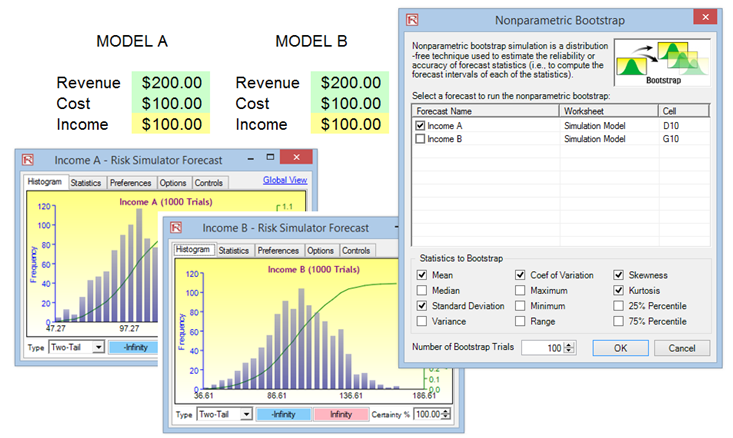Click the Bootstrap illustration image
Viewport: 733px width, 438px height.
662,63
